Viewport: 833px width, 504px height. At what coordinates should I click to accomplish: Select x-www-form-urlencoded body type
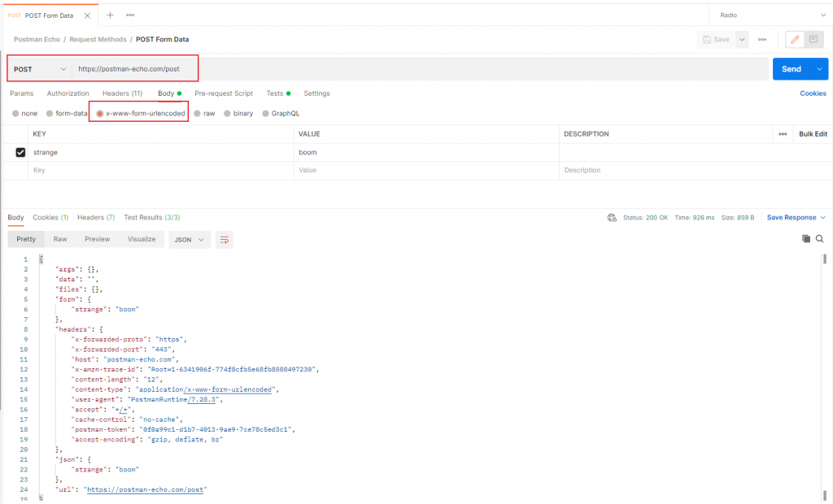click(141, 114)
